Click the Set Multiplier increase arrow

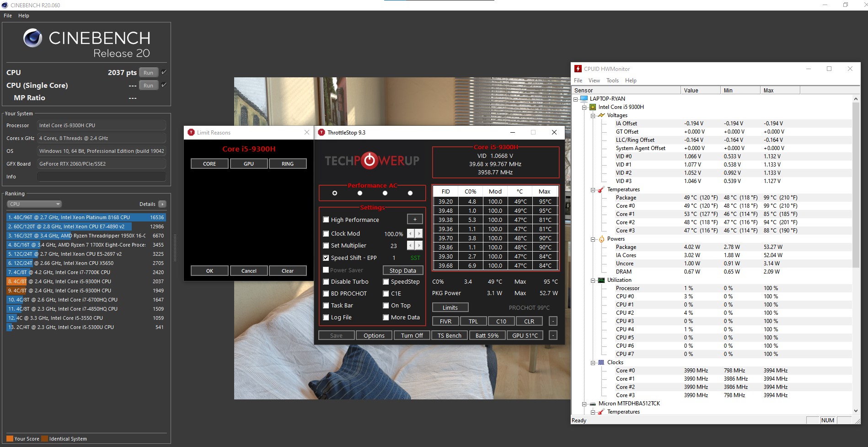(419, 246)
